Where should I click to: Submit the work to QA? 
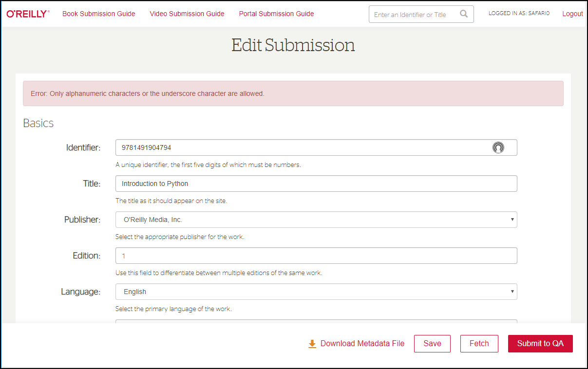[x=540, y=344]
